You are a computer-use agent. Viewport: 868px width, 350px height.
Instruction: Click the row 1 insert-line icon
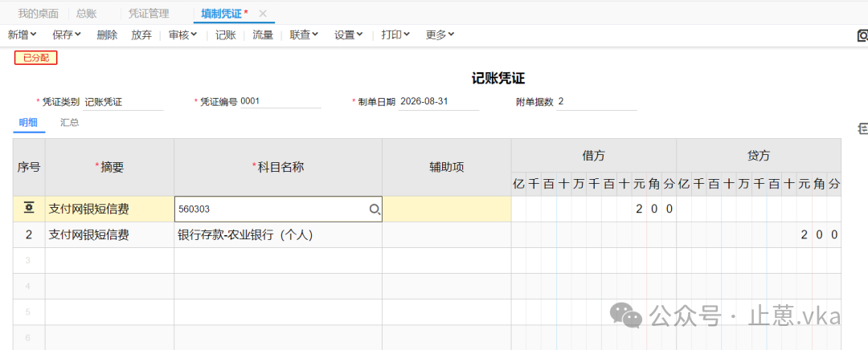pos(29,209)
